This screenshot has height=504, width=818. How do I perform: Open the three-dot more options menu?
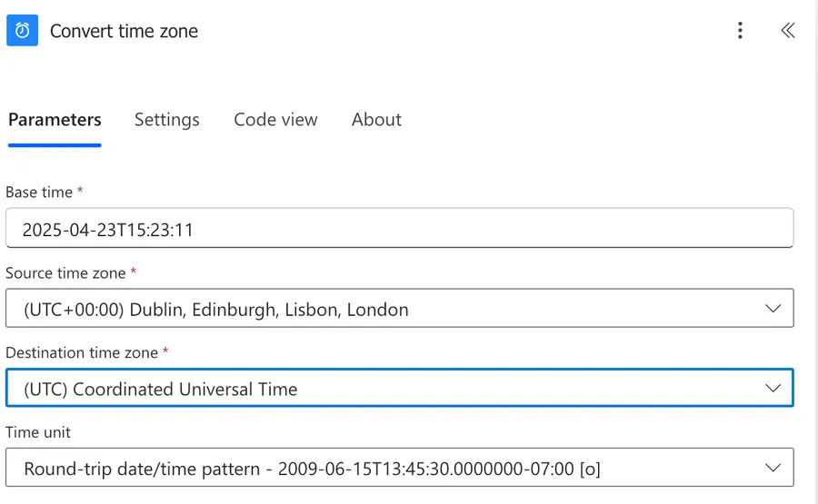coord(740,31)
